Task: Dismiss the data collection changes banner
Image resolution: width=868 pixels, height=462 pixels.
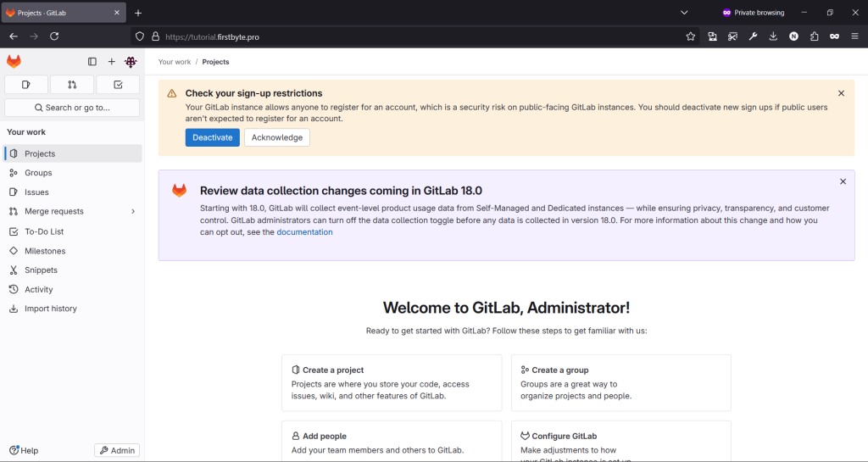Action: tap(843, 181)
